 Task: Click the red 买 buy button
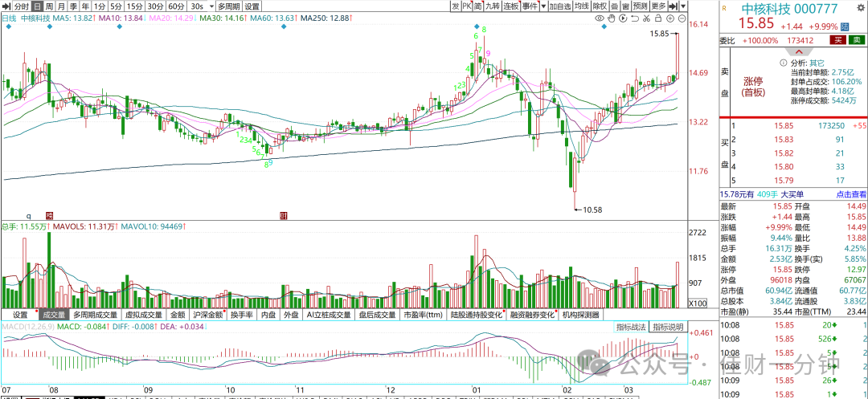pyautogui.click(x=837, y=40)
